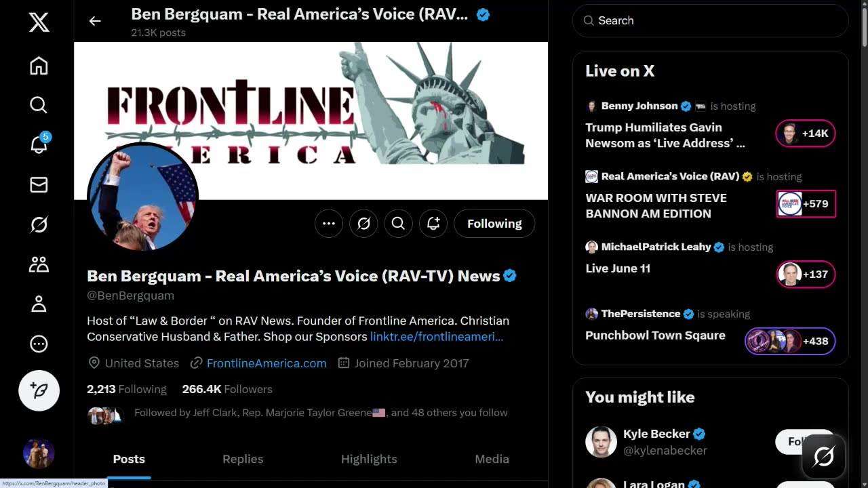Open Profile person icon in sidebar
868x488 pixels.
coord(39,304)
